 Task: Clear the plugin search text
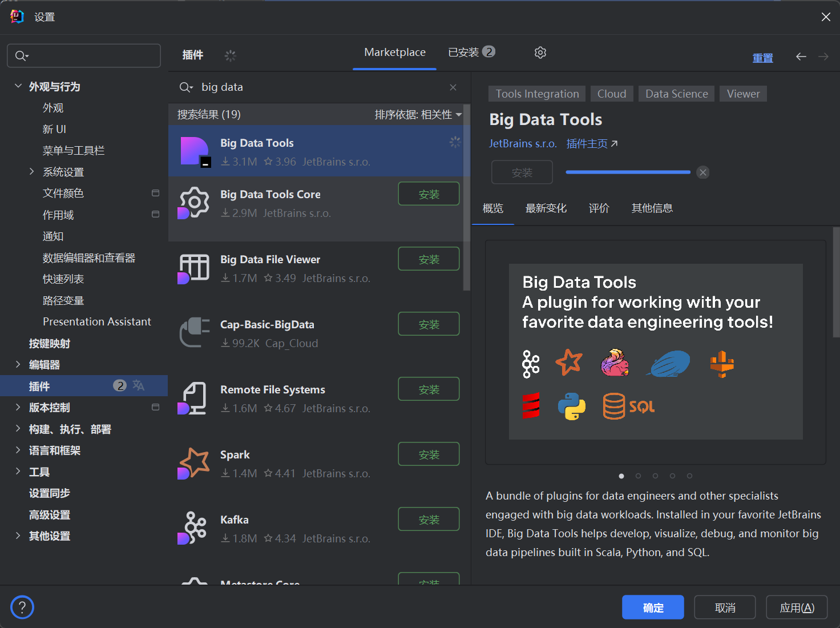point(453,87)
